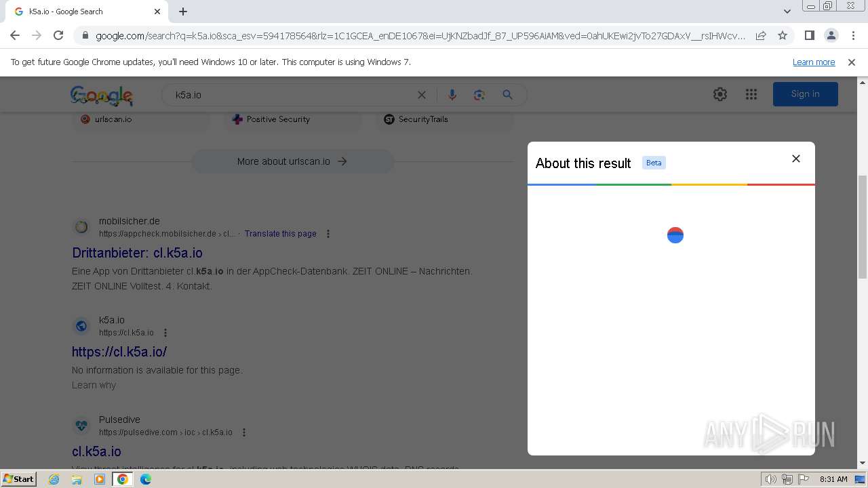Open the Drittanbieter: cl.k5a.io result
The height and width of the screenshot is (488, 868).
coord(137,253)
